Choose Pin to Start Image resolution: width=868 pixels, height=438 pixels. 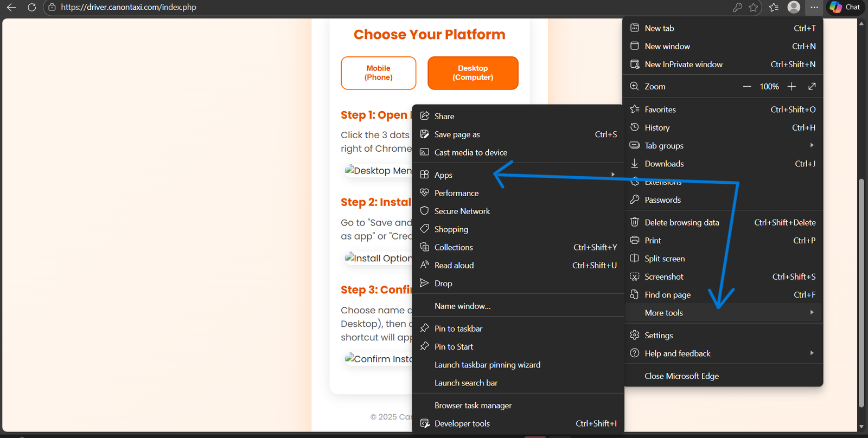[518, 347]
